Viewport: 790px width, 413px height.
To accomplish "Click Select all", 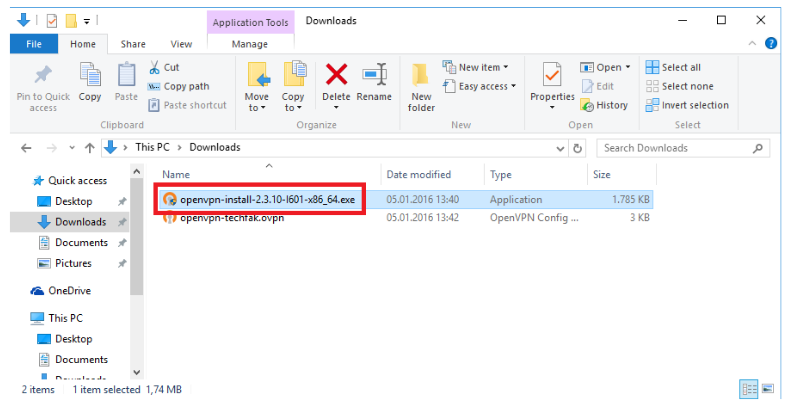I will (673, 67).
